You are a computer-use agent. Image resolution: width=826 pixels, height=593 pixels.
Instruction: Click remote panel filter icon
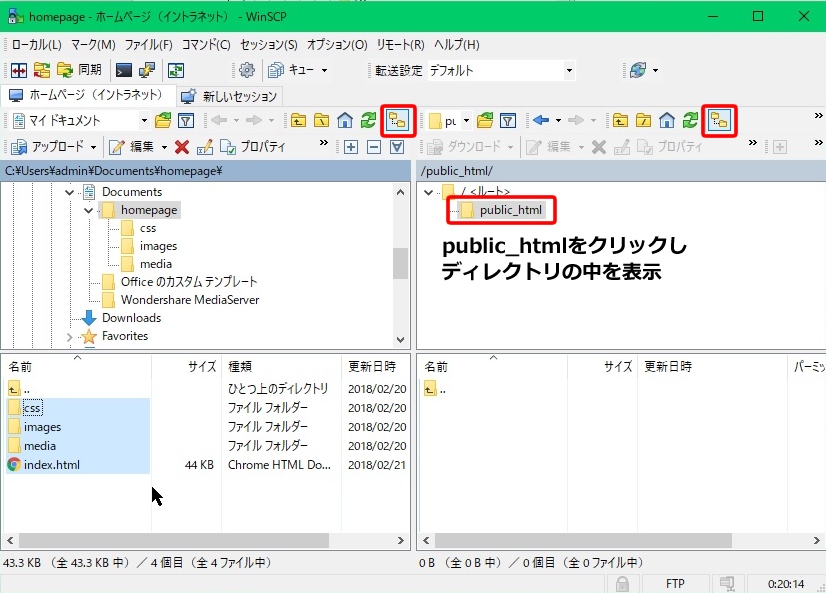tap(507, 121)
